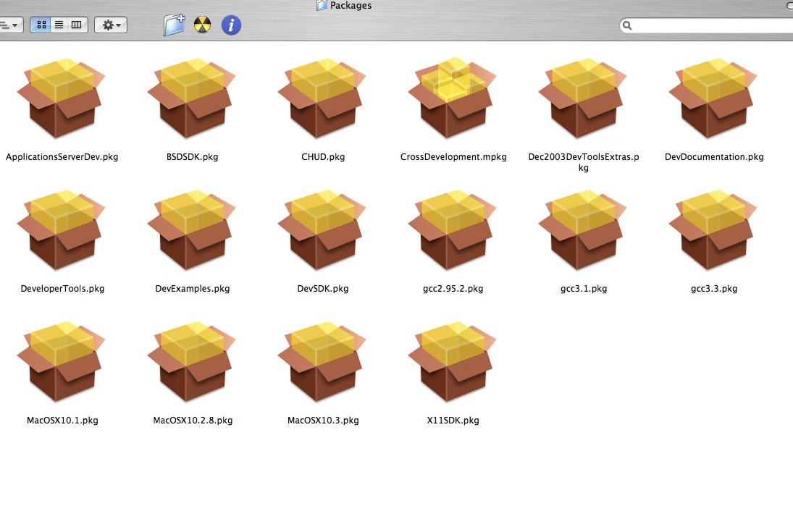Viewport: 793px width, 532px height.
Task: Select the MacOSX10.1.pkg package icon
Action: pos(61,362)
